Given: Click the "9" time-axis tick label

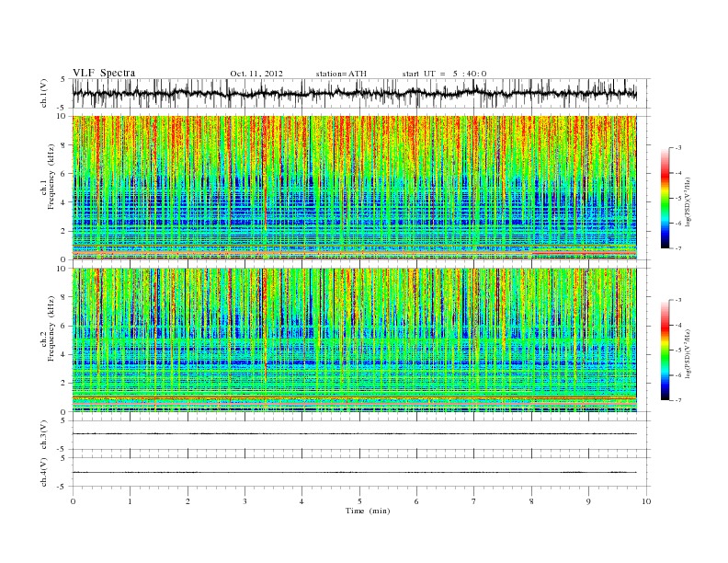Looking at the screenshot, I should pos(588,501).
